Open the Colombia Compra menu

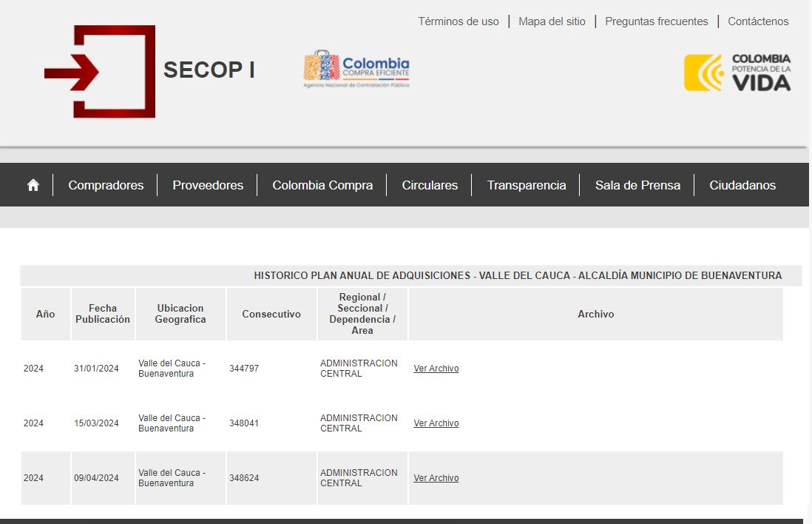click(322, 185)
